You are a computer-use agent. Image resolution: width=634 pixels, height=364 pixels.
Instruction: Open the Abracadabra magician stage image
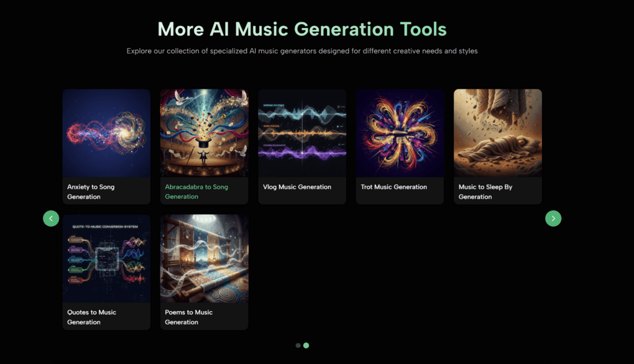(204, 133)
